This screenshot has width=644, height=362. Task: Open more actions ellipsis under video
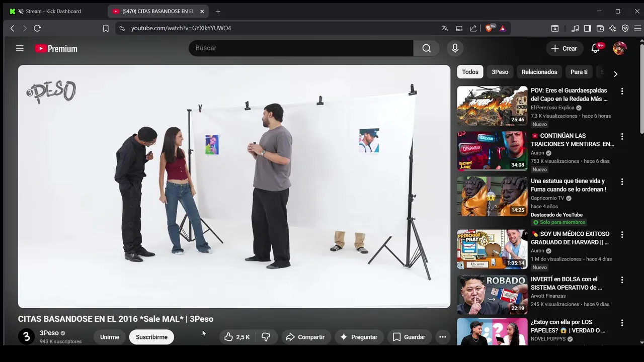click(x=443, y=337)
